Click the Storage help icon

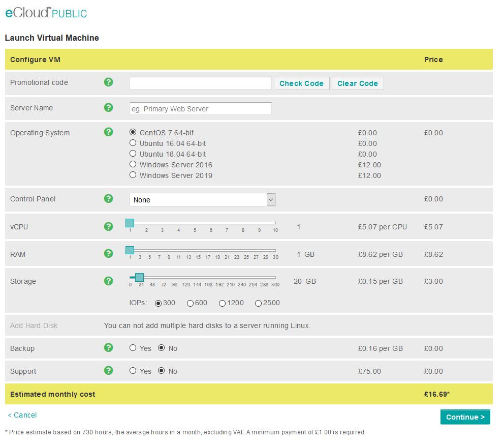[x=108, y=280]
